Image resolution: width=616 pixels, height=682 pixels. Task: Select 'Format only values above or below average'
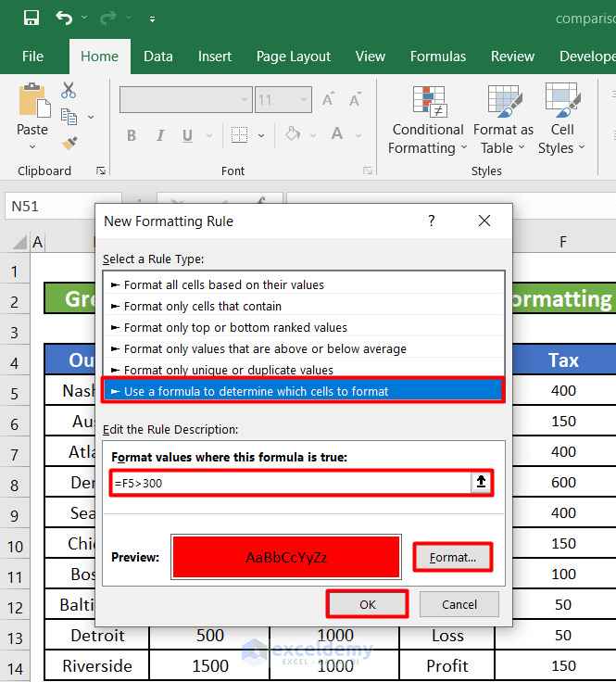click(304, 348)
